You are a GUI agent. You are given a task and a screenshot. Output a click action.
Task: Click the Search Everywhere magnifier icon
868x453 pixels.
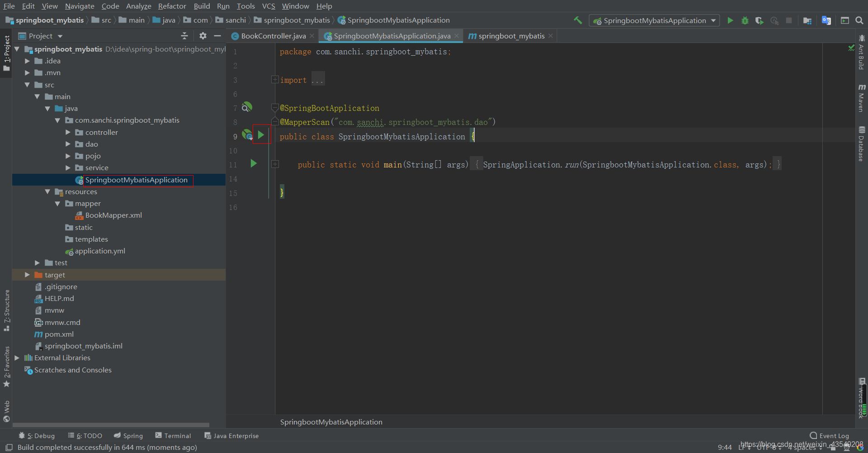click(859, 20)
